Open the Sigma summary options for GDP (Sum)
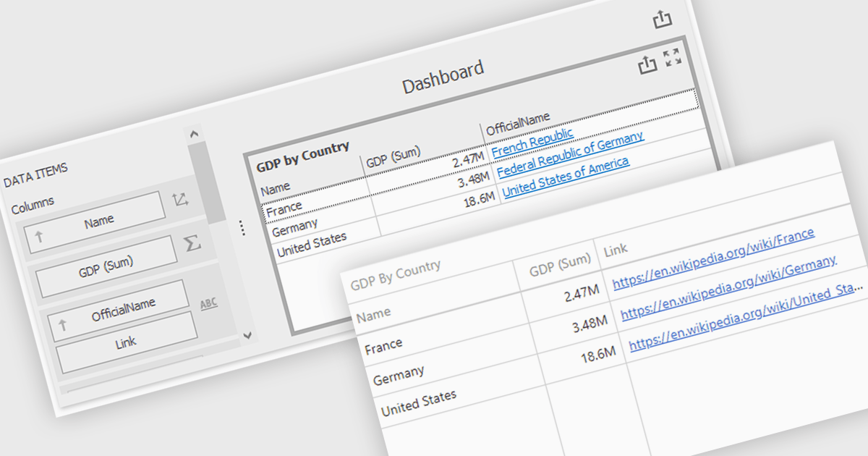868x456 pixels. point(192,242)
